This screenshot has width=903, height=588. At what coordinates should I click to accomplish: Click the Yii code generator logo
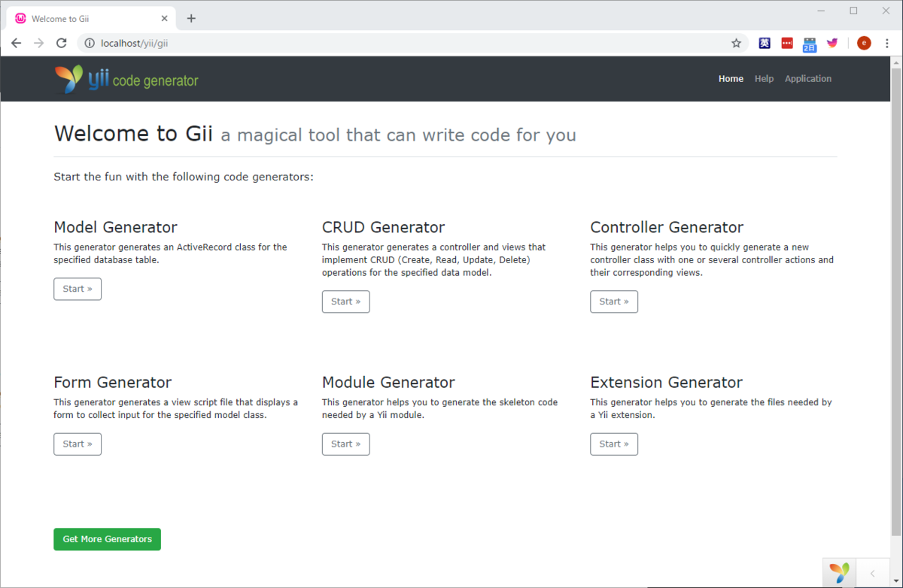click(x=126, y=79)
